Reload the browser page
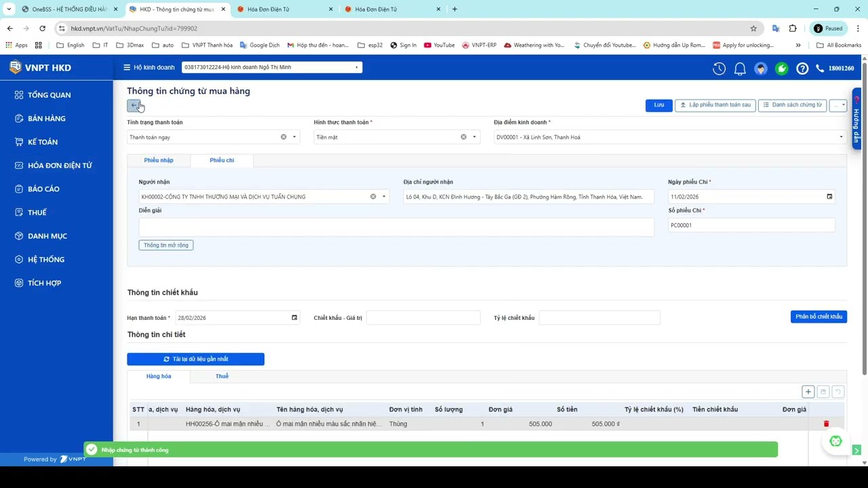 (42, 28)
